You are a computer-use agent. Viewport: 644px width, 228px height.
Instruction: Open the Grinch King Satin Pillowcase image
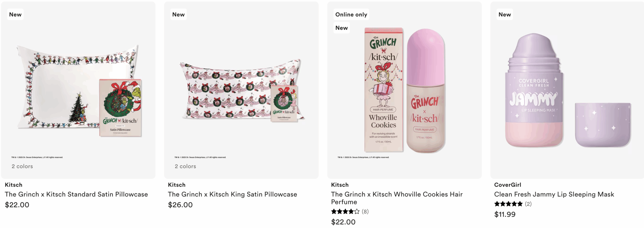coord(241,91)
